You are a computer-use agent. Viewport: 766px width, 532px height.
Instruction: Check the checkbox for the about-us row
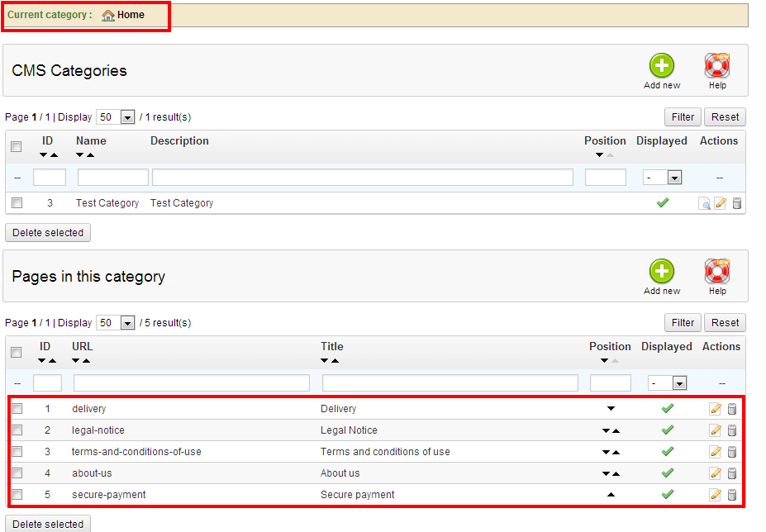tap(17, 473)
